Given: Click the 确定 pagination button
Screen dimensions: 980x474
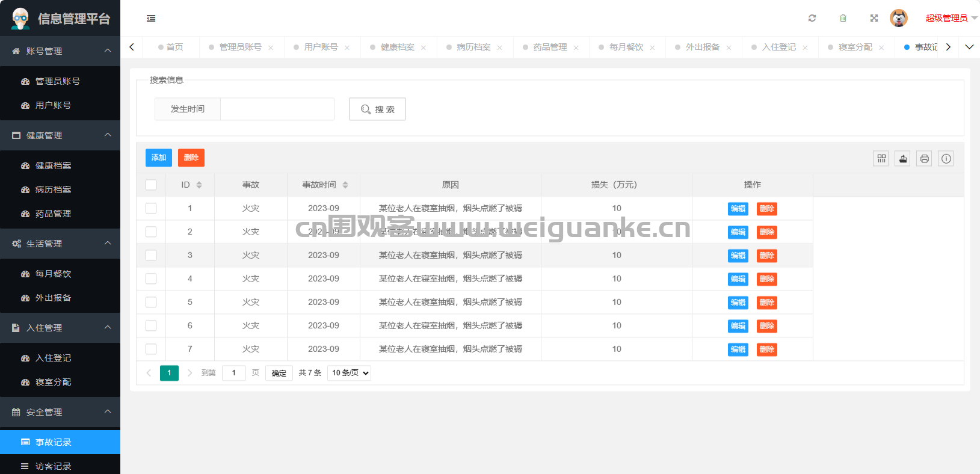Looking at the screenshot, I should pos(279,373).
